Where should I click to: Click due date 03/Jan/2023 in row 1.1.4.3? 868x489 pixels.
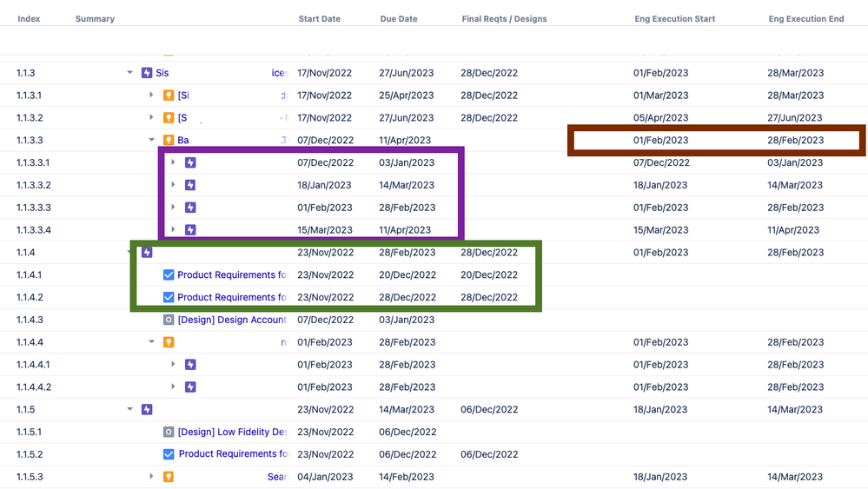[407, 320]
